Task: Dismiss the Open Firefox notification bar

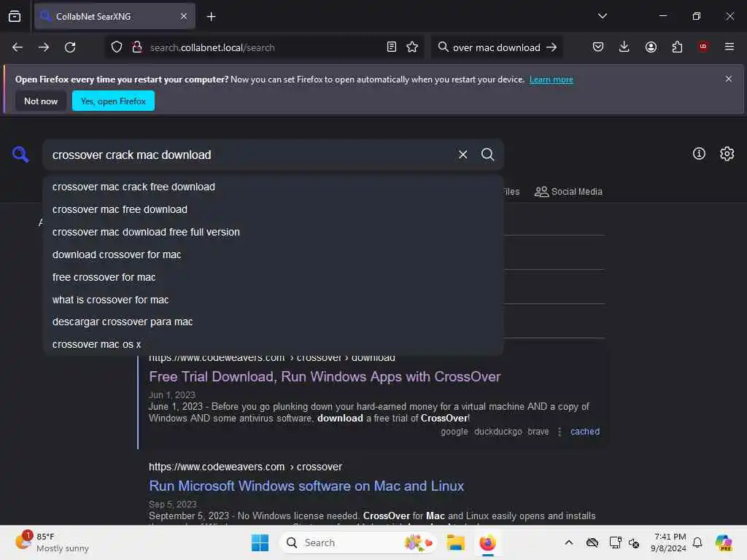Action: pyautogui.click(x=729, y=79)
